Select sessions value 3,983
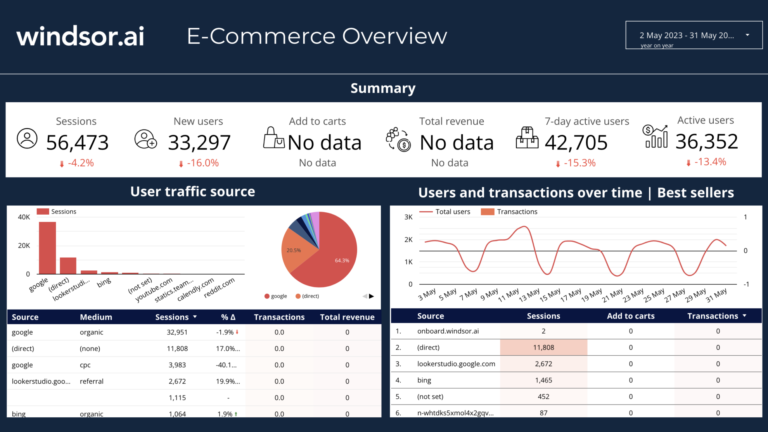Viewport: 768px width, 432px height. click(177, 365)
